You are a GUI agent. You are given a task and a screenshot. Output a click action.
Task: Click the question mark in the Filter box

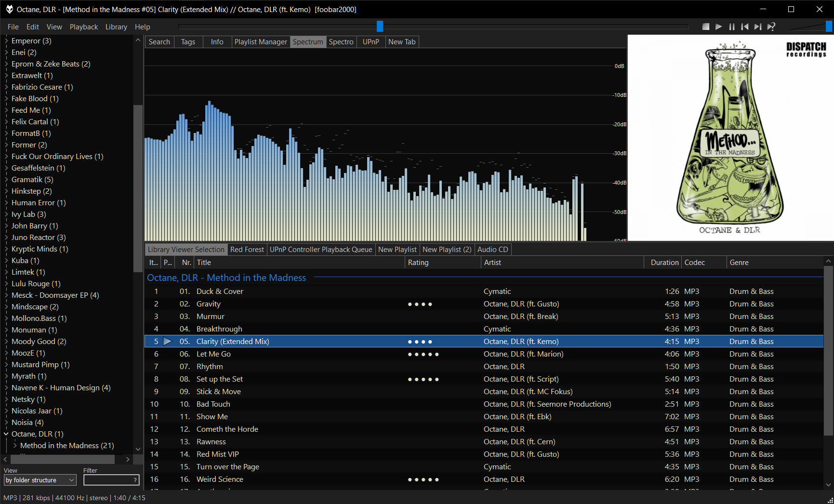tap(135, 480)
